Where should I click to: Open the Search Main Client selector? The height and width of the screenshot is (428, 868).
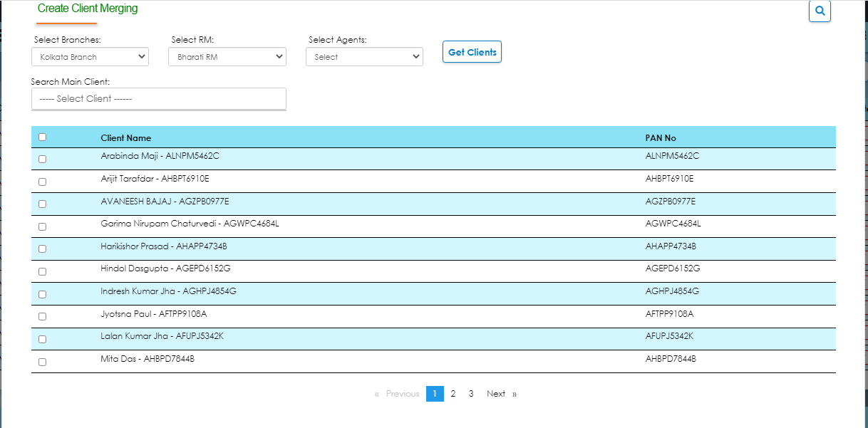pos(159,99)
